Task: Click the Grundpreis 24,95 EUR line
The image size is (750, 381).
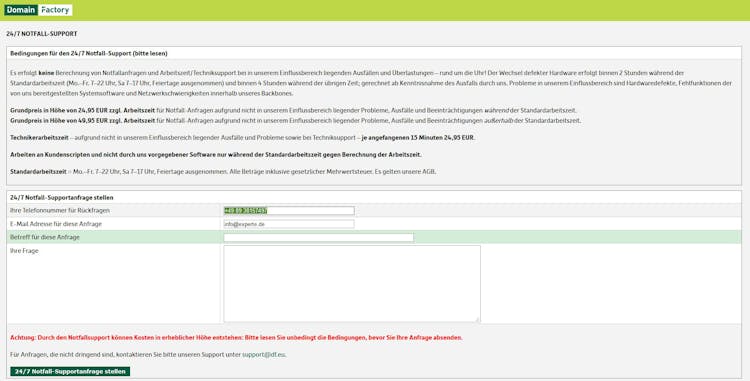Action: (x=294, y=110)
